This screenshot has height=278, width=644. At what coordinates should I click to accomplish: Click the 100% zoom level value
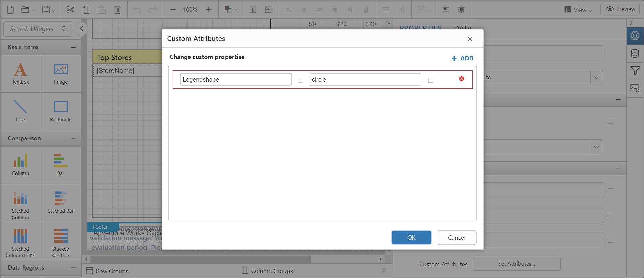tap(190, 10)
